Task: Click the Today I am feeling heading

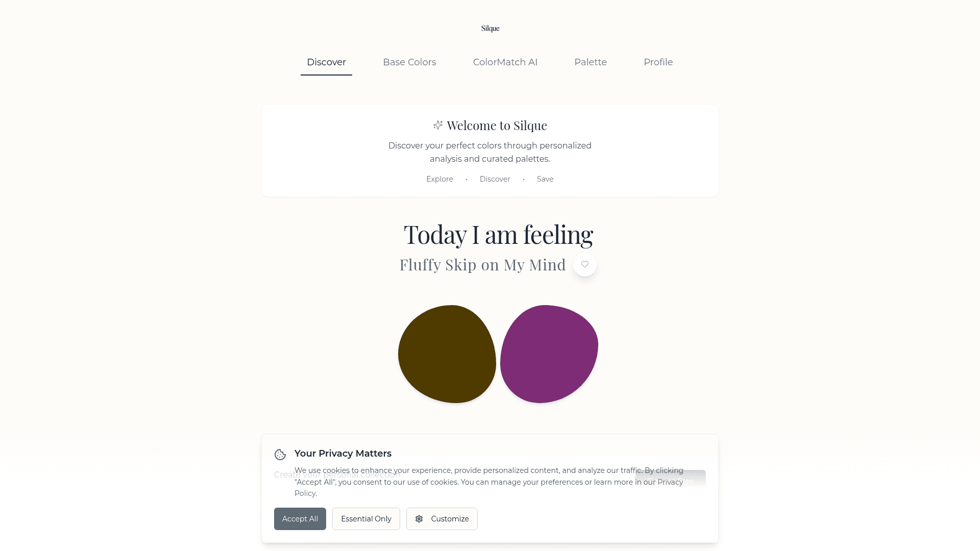Action: pos(498,235)
